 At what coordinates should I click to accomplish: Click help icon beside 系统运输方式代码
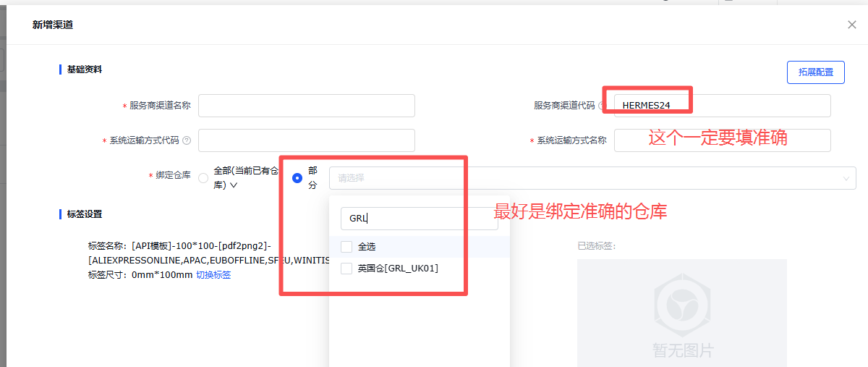coord(187,140)
